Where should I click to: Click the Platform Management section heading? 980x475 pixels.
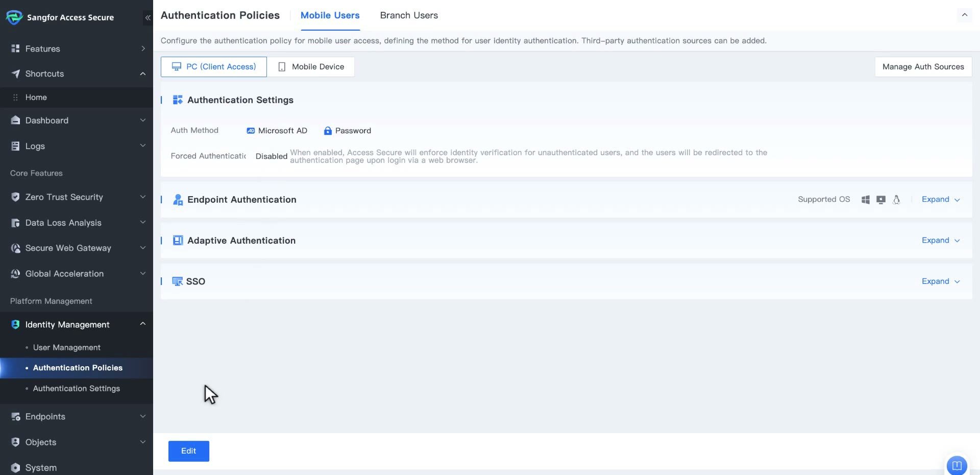point(51,301)
